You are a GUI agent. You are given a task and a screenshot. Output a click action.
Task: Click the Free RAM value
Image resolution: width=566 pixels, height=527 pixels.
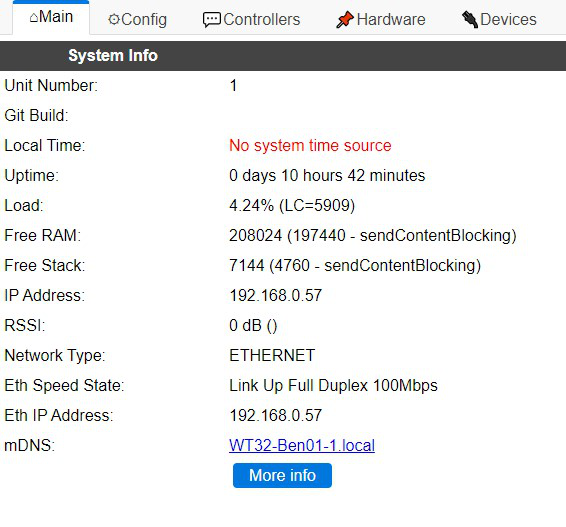pos(373,235)
